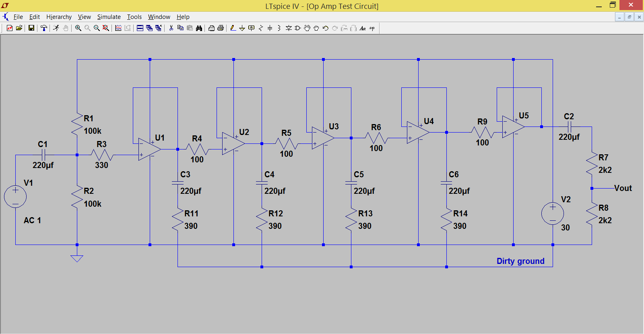Select op amp U1 symbol
The image size is (644, 334).
point(150,149)
